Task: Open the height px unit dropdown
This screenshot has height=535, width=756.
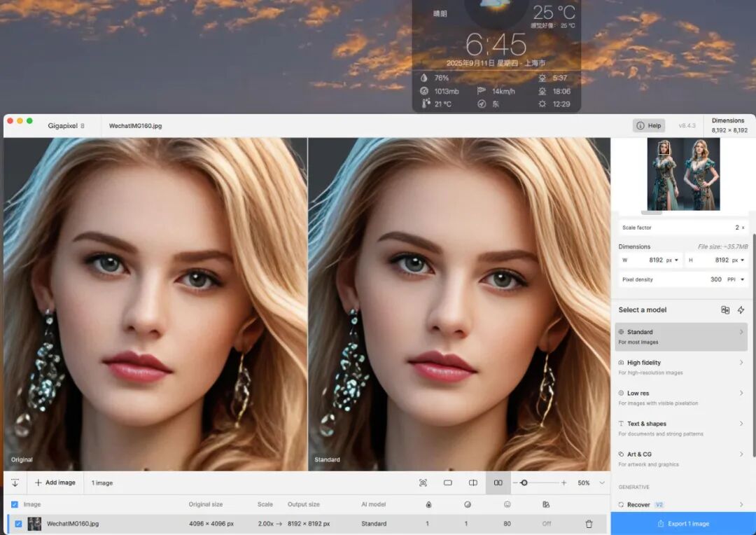Action: tap(738, 260)
